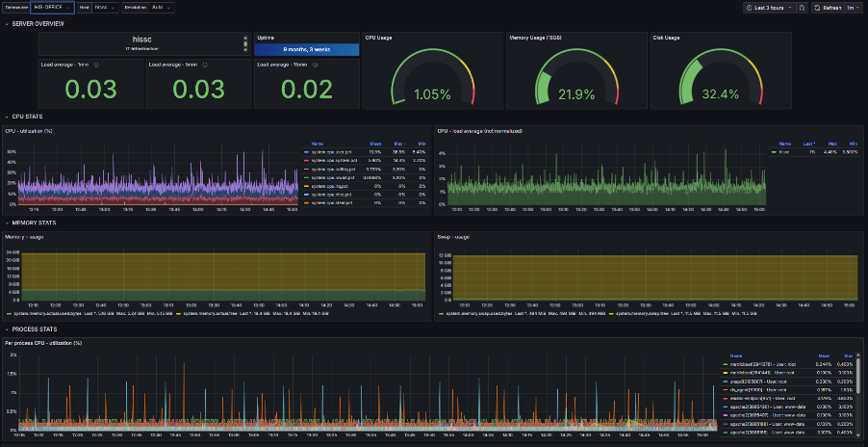This screenshot has height=447, width=868.
Task: Collapse the MEMORY STATS row
Action: [6, 222]
